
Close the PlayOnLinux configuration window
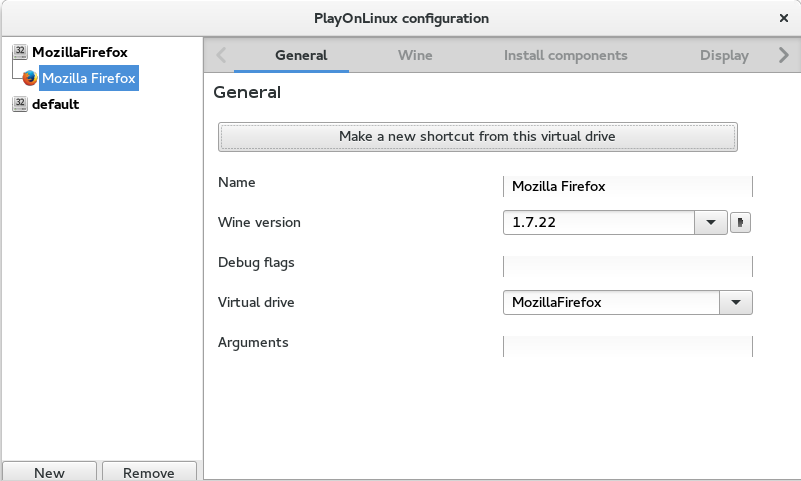pyautogui.click(x=783, y=18)
